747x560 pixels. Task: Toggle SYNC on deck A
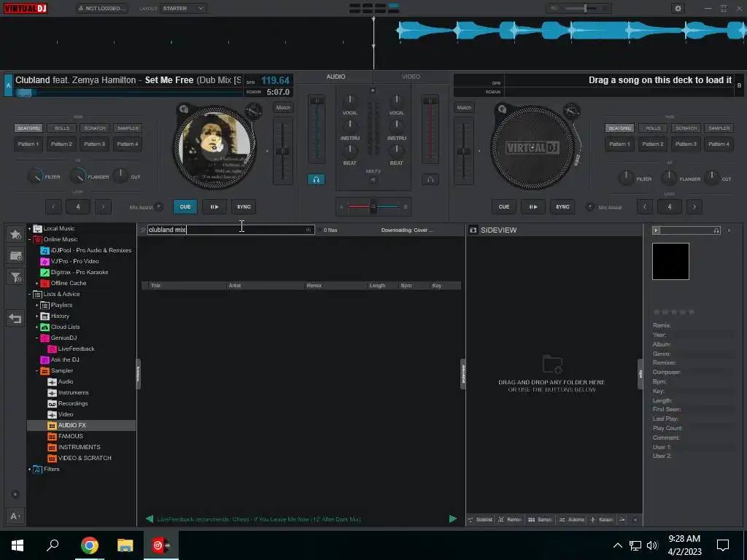coord(244,206)
